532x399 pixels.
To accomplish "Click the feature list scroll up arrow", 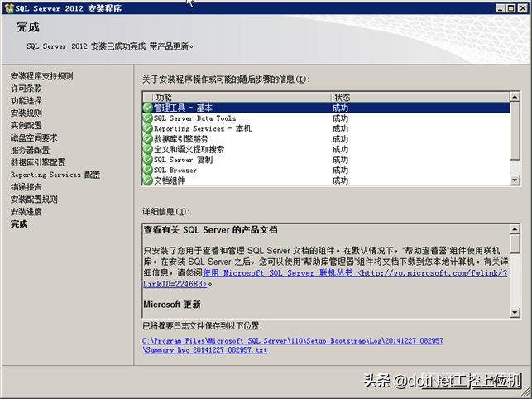I will tap(515, 97).
